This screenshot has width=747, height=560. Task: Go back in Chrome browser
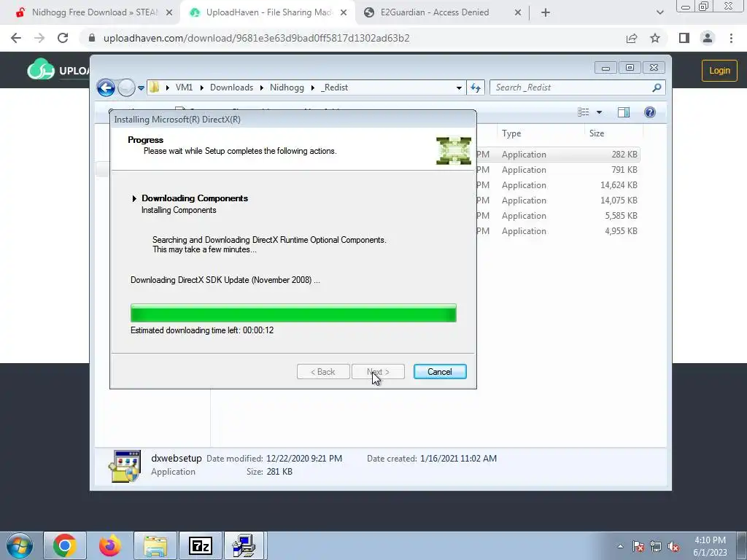[16, 38]
